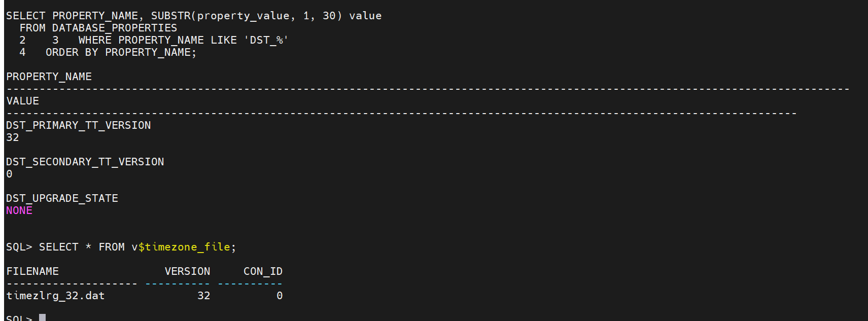Click the terminal cursor at the bottom prompt
The width and height of the screenshot is (868, 321).
pos(43,317)
